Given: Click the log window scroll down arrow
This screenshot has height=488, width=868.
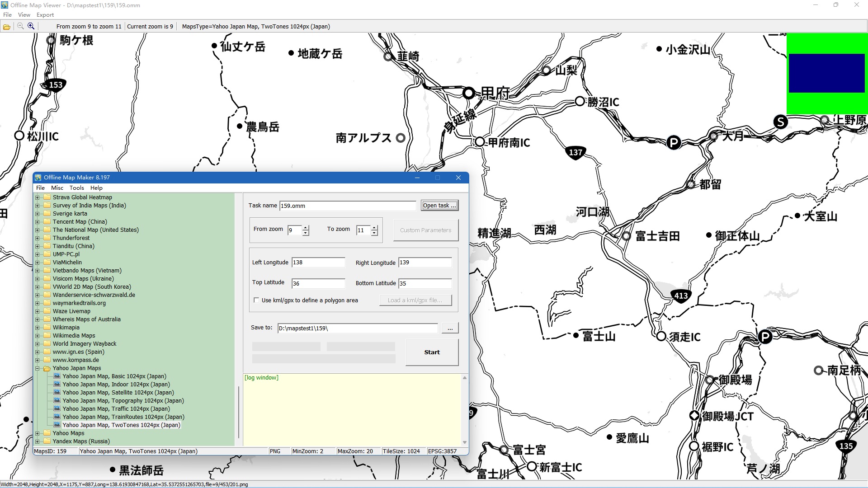Looking at the screenshot, I should pyautogui.click(x=464, y=442).
